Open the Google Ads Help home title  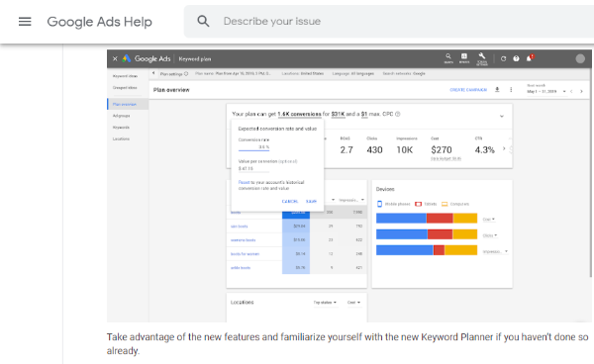click(x=99, y=22)
